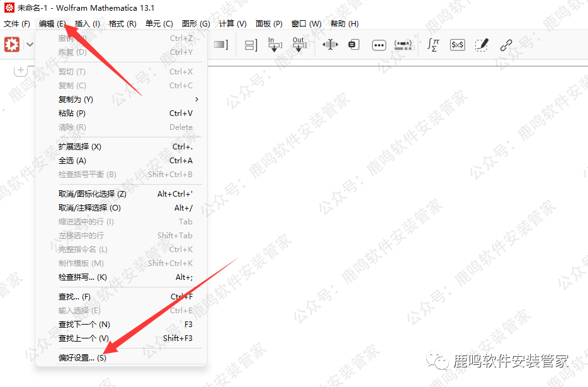Click the plus new-cell button in notebook
The width and height of the screenshot is (588, 387).
(20, 71)
